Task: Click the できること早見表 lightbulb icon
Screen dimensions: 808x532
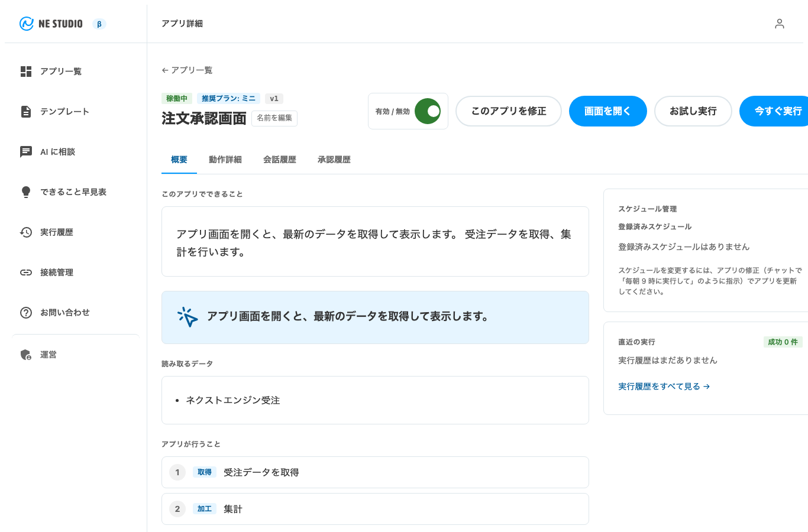Action: (26, 192)
